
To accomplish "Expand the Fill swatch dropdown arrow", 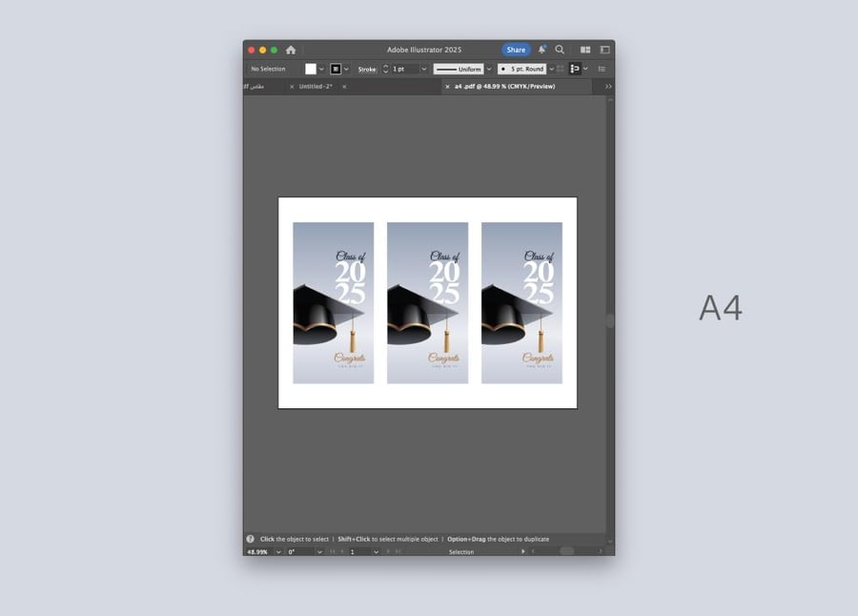I will [322, 69].
